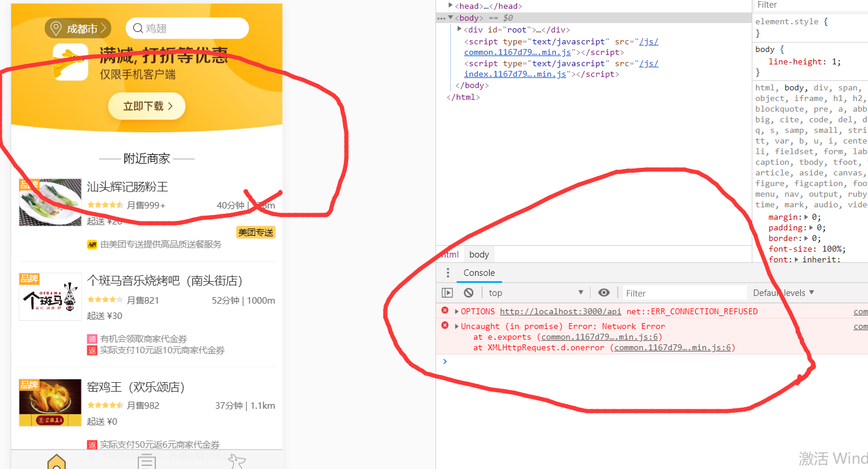Screen dimensions: 868x469
Task: Click the 实际支付10元返10元商家代金券 offer
Action: coord(162,350)
